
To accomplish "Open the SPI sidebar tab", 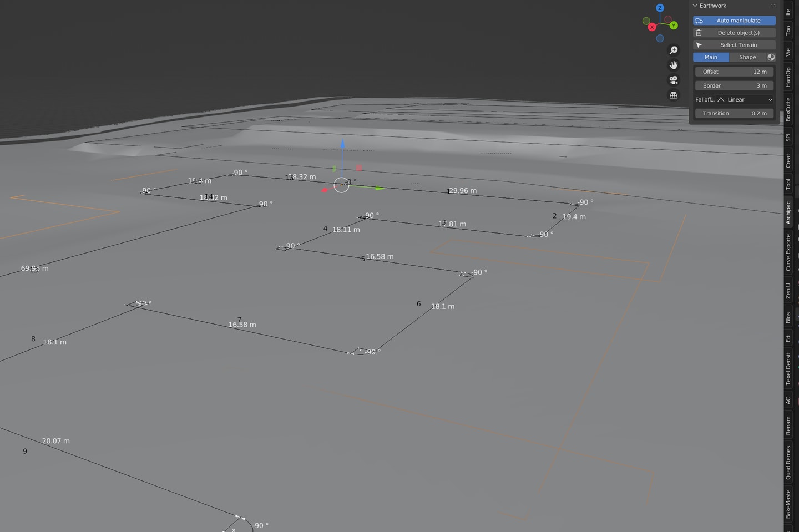I will tap(788, 138).
